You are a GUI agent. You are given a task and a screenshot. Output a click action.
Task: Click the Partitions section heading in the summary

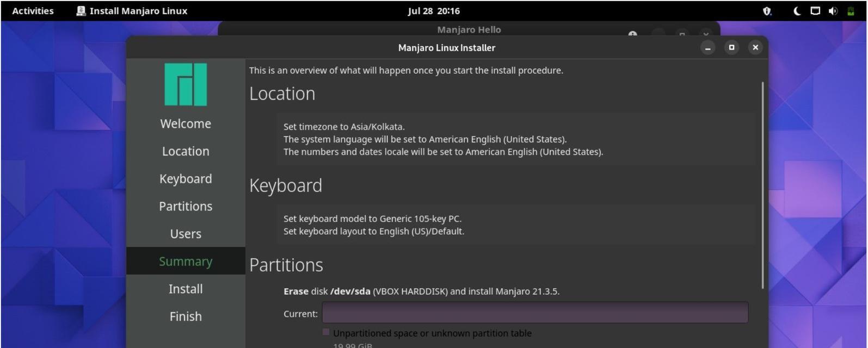[286, 265]
